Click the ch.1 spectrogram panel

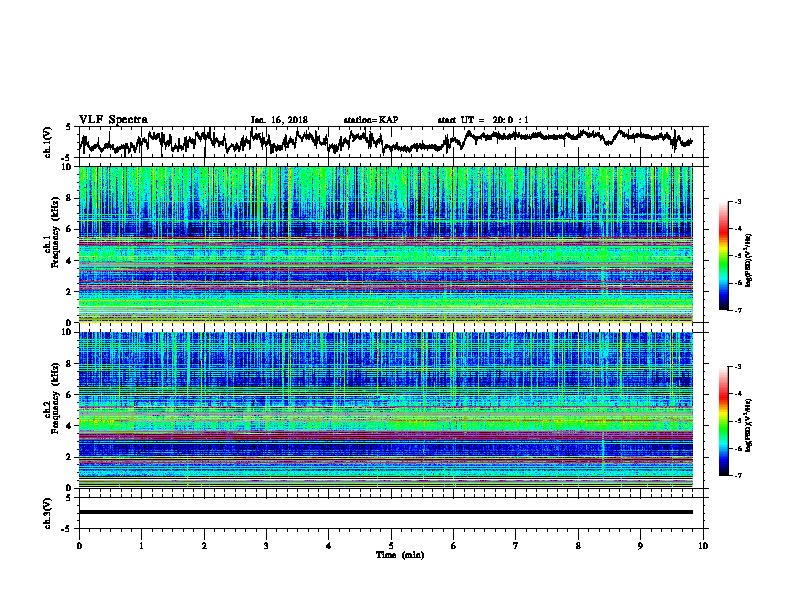(x=385, y=244)
